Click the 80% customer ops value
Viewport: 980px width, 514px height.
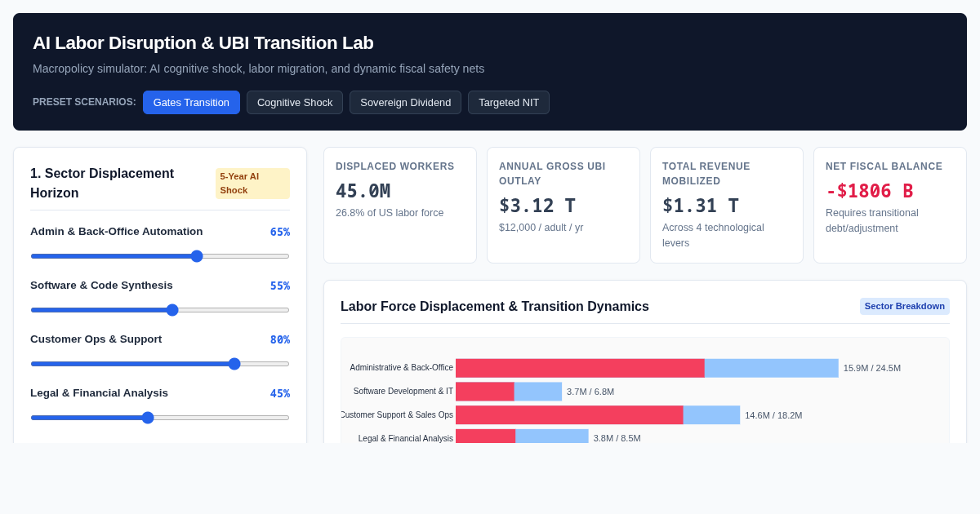[x=280, y=339]
